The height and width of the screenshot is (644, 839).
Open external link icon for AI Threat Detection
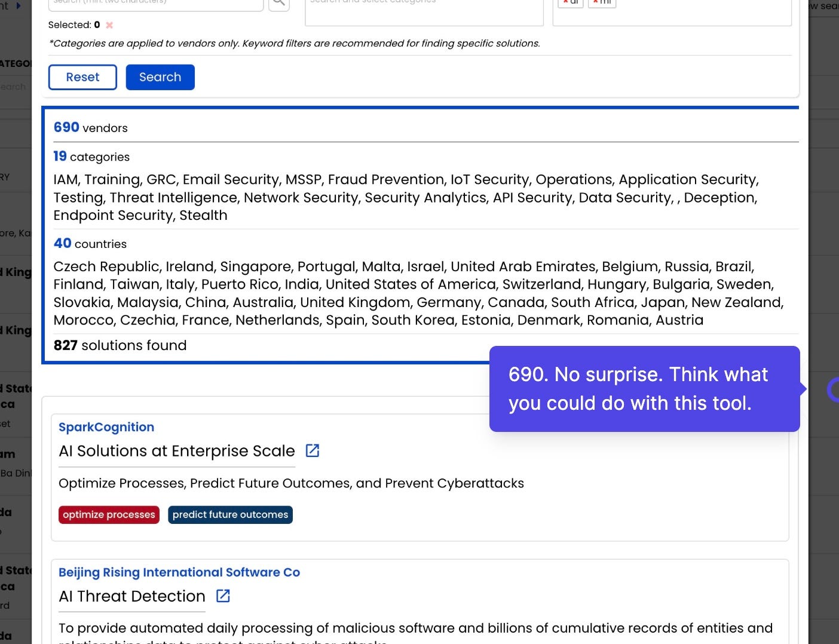click(223, 596)
